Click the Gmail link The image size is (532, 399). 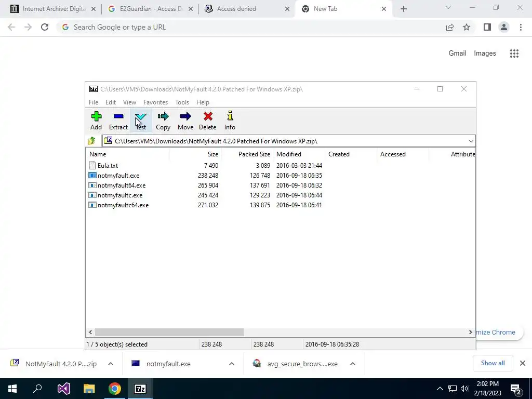[x=457, y=54]
